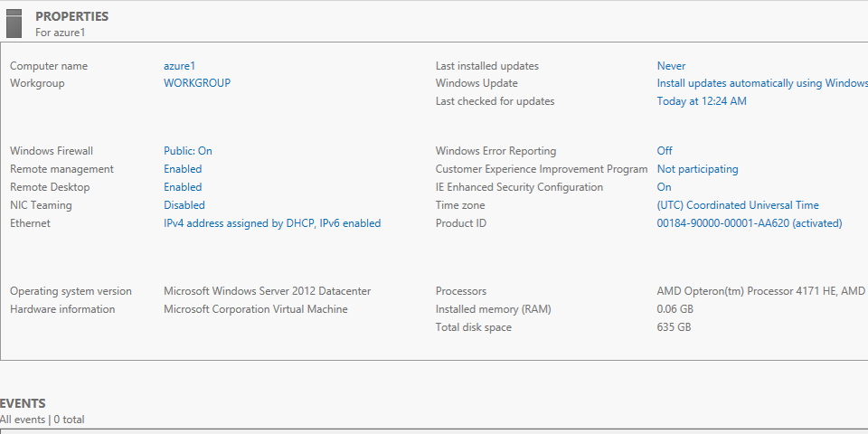This screenshot has width=868, height=434.
Task: Click Last installed updates 'Never' link
Action: [x=671, y=66]
